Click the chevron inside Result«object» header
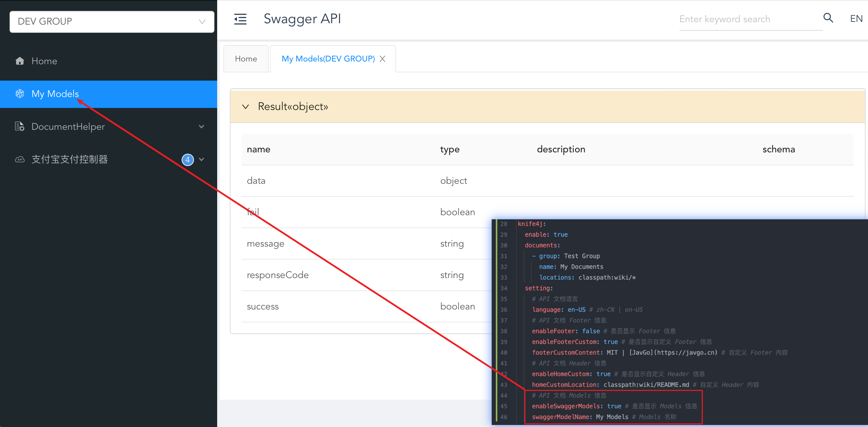Image resolution: width=868 pixels, height=427 pixels. pyautogui.click(x=246, y=107)
